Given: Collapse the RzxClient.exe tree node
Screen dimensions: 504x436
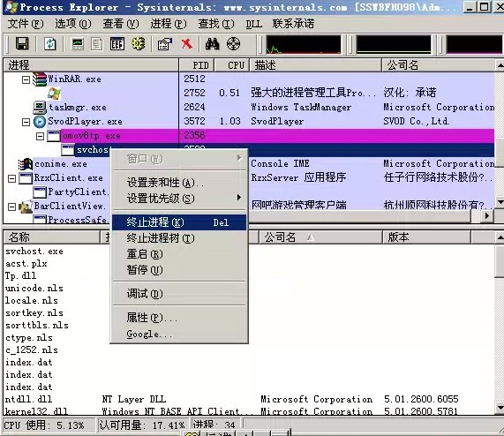Looking at the screenshot, I should coord(11,178).
